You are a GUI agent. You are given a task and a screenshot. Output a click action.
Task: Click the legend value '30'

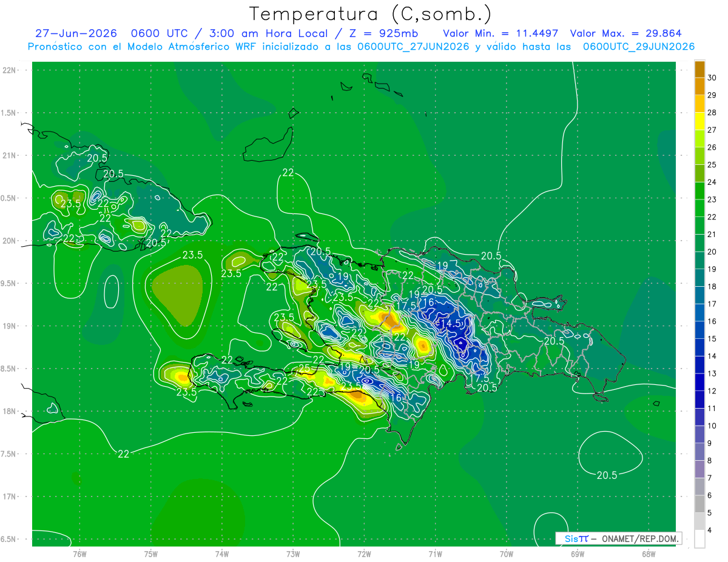[712, 78]
